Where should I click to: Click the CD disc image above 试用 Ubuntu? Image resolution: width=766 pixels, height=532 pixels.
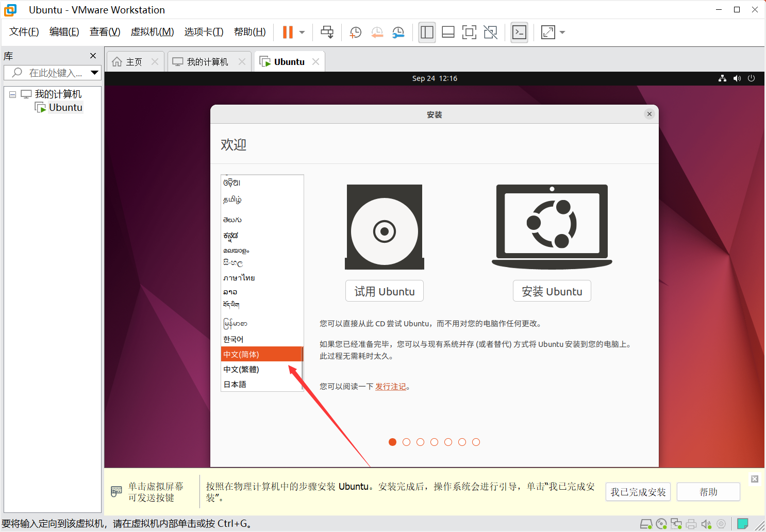[x=385, y=227]
